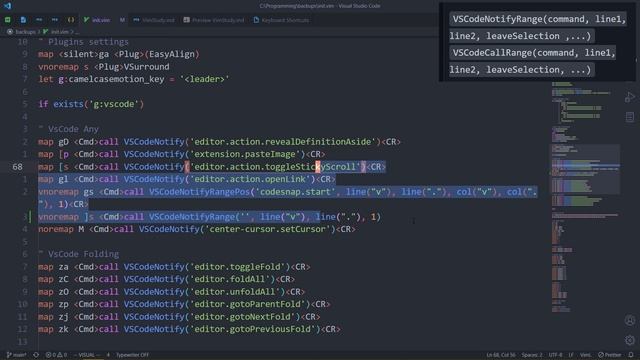Click the minimap highlighted viewport region

click(585, 169)
